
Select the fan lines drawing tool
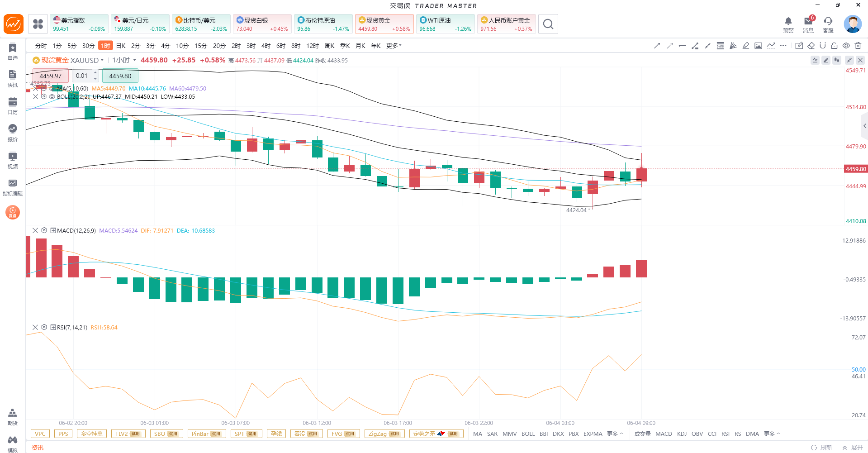733,46
